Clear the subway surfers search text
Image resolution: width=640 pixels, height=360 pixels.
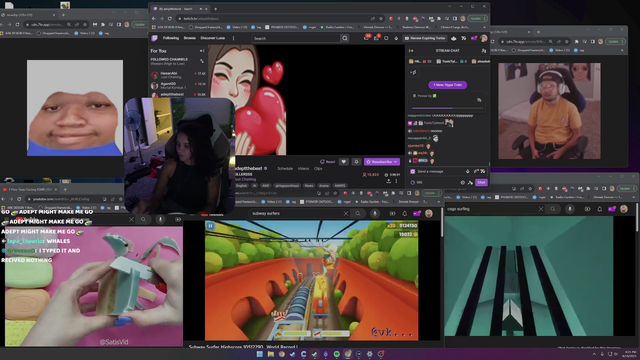point(346,213)
